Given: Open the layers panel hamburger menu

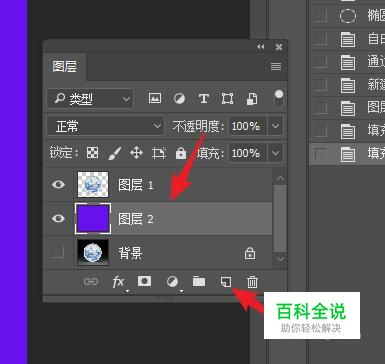Looking at the screenshot, I should (276, 67).
